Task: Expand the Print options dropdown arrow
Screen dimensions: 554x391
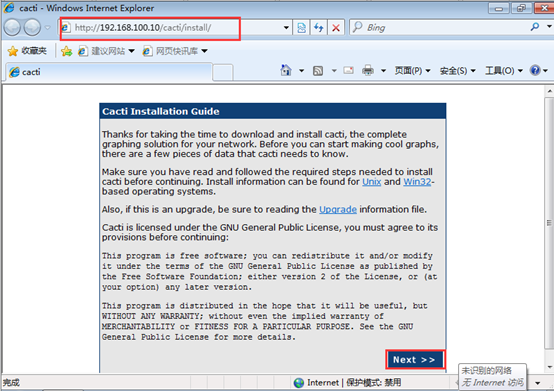Action: pyautogui.click(x=383, y=71)
